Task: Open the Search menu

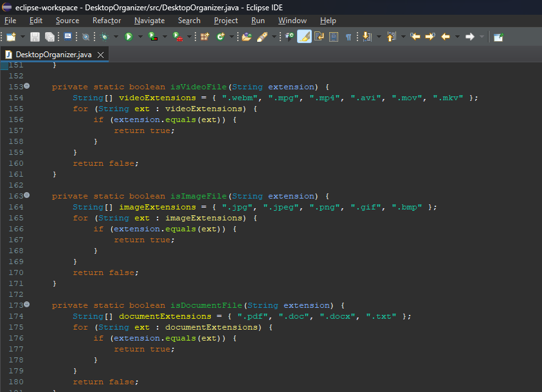Action: point(189,21)
